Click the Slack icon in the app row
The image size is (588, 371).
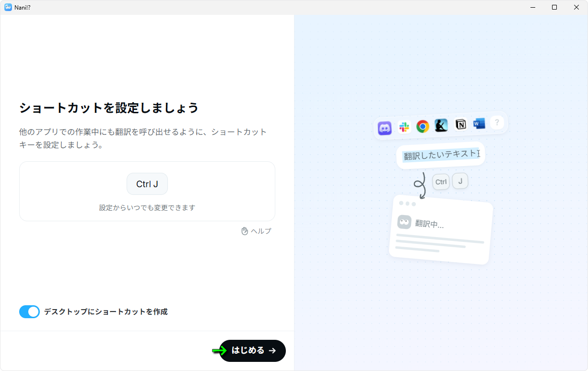tap(404, 127)
